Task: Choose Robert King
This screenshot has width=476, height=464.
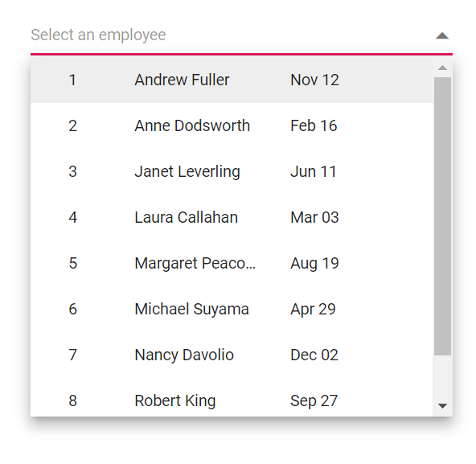Action: (x=175, y=400)
